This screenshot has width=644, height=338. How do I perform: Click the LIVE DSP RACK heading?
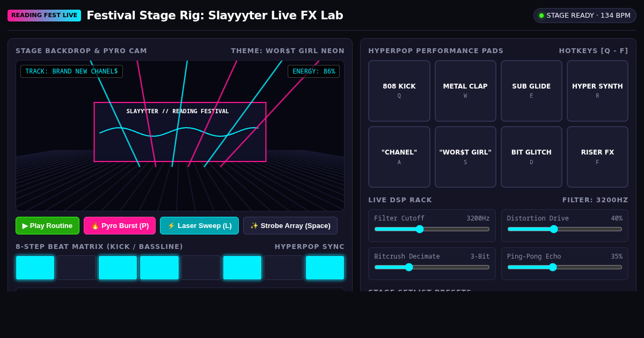coord(400,200)
